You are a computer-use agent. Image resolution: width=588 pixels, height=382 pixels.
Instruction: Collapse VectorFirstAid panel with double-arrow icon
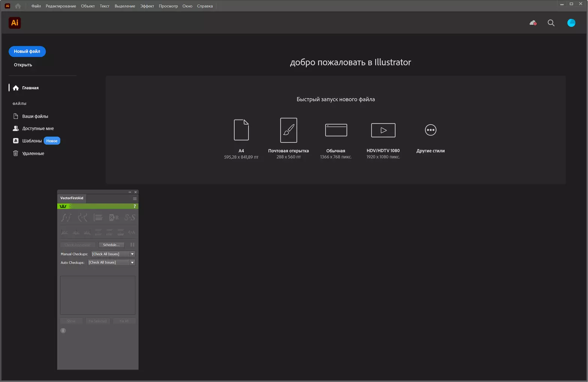[x=130, y=192]
